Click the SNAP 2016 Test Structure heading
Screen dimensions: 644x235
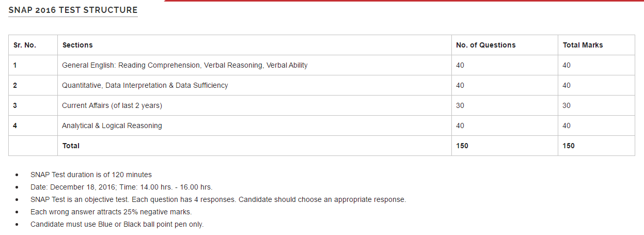tap(73, 10)
